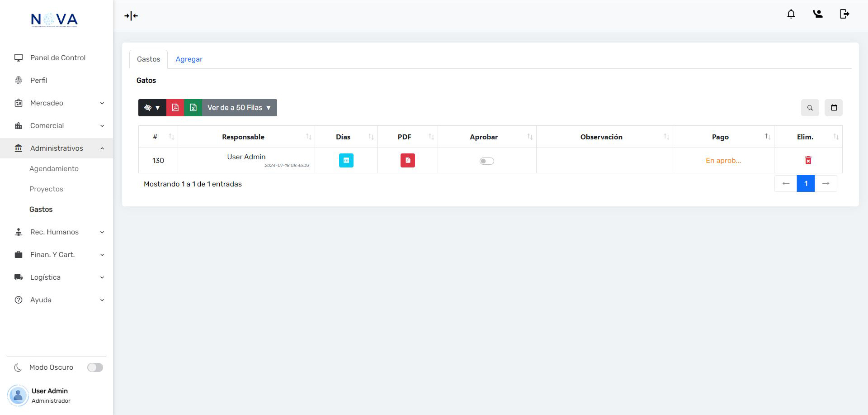The width and height of the screenshot is (868, 415).
Task: Go to next page arrow
Action: [826, 184]
